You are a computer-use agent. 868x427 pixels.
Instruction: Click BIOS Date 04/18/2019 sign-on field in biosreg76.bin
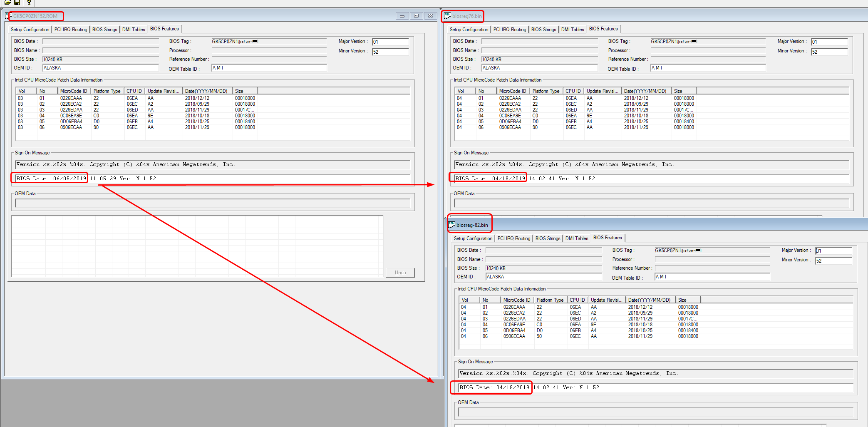652,179
